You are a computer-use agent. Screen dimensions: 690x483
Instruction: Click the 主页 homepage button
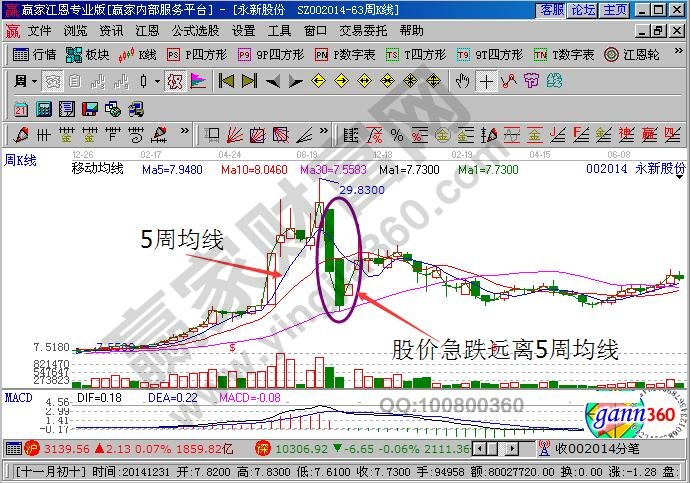614,10
